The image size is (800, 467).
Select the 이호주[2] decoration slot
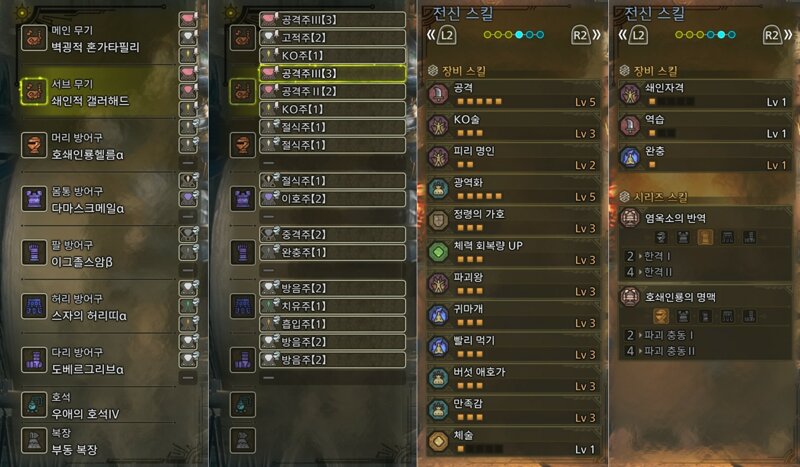tap(332, 199)
